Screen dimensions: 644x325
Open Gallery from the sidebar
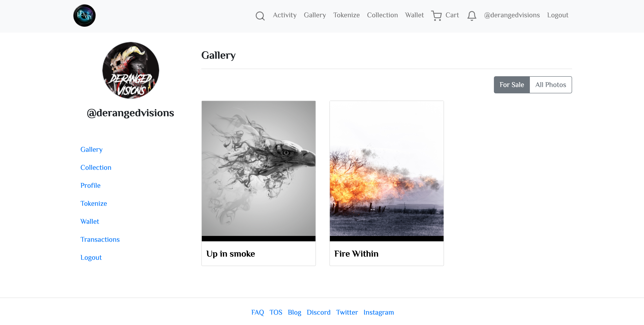(x=91, y=149)
